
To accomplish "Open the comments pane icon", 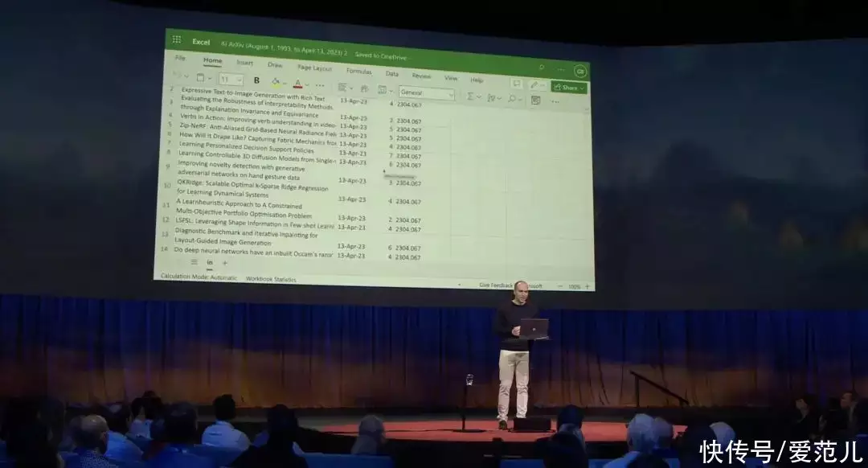I will click(516, 84).
